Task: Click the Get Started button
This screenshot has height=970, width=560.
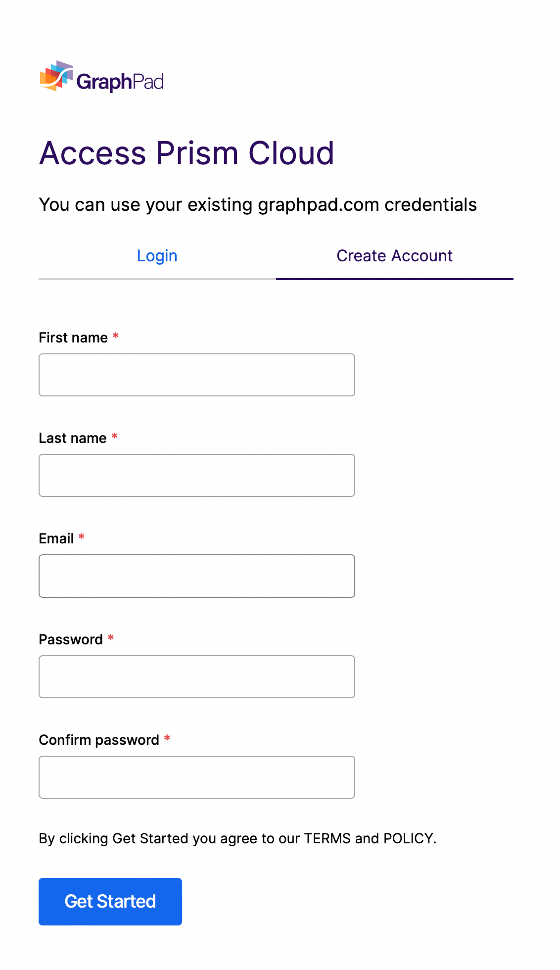Action: (110, 901)
